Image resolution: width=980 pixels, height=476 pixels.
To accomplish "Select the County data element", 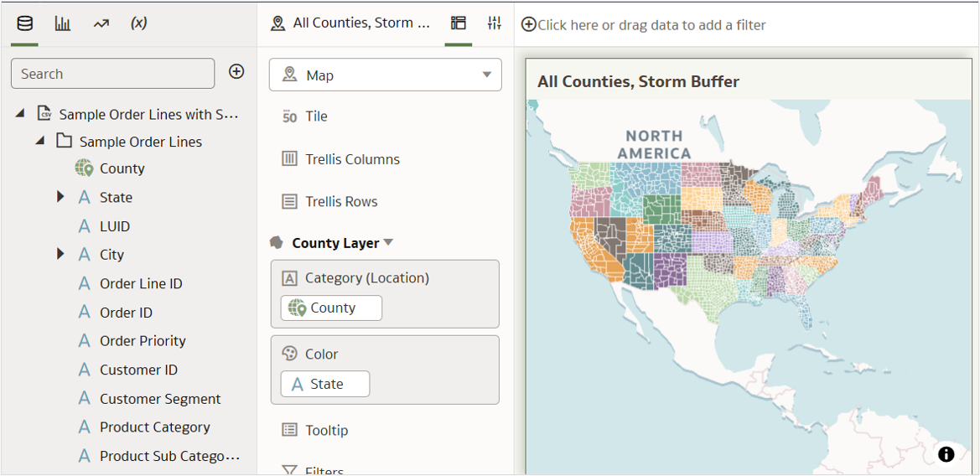I will click(x=122, y=168).
